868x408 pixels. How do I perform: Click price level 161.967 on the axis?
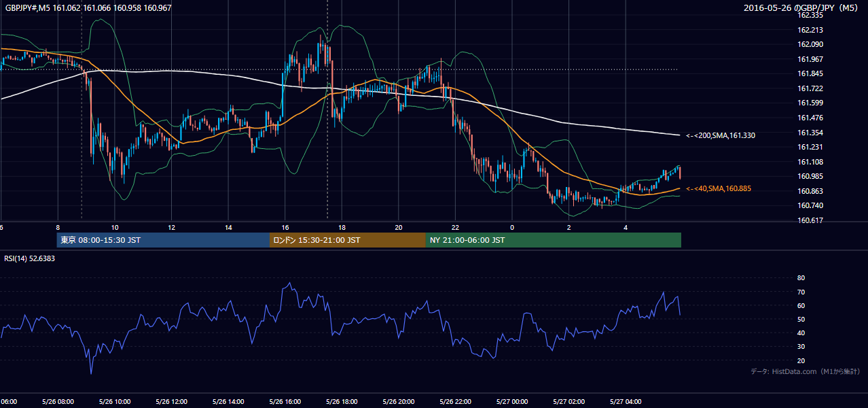coord(810,59)
